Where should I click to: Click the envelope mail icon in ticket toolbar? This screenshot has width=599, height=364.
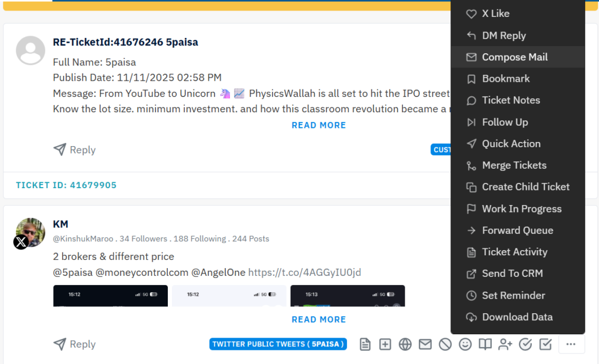point(425,345)
